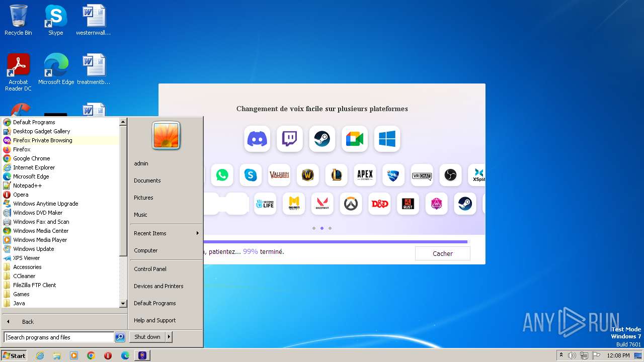This screenshot has width=644, height=362.
Task: Click the Rocket League icon
Action: click(x=393, y=175)
